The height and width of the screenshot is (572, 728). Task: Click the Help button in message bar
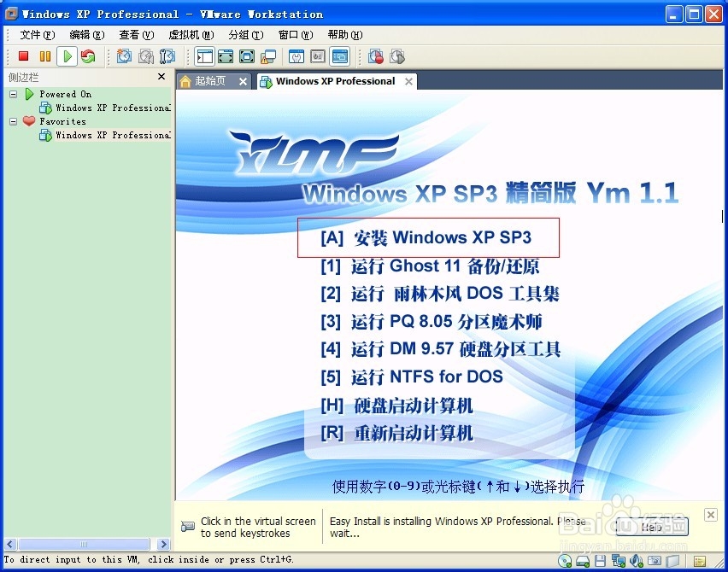[652, 527]
